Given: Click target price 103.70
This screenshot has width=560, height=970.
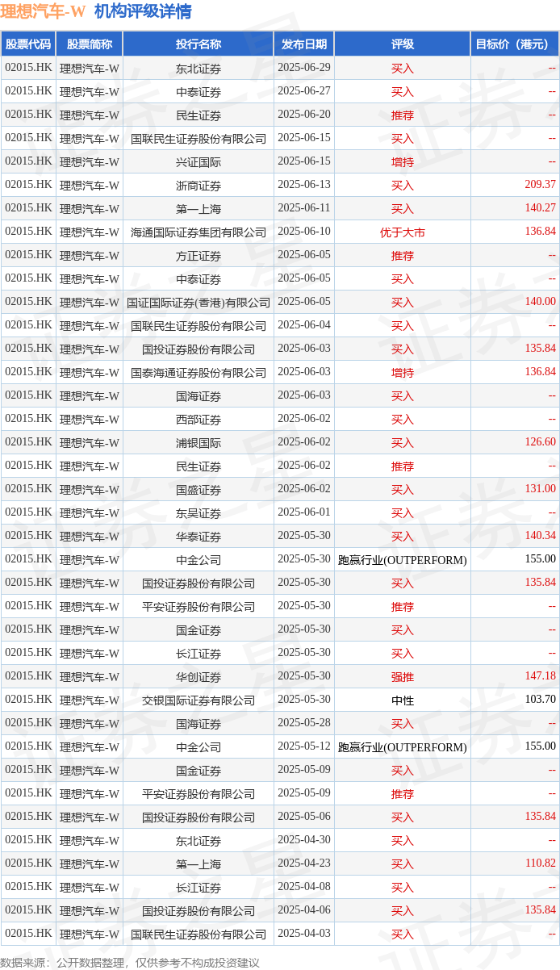Looking at the screenshot, I should (540, 700).
